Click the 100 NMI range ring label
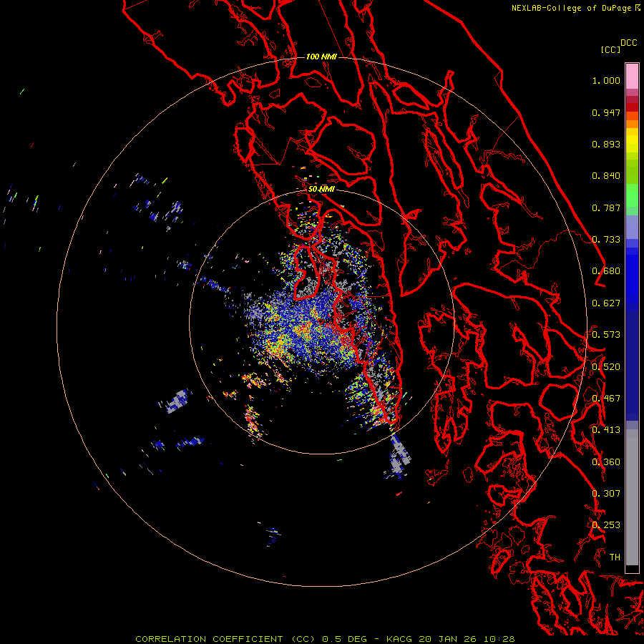This screenshot has width=644, height=644. tap(321, 57)
